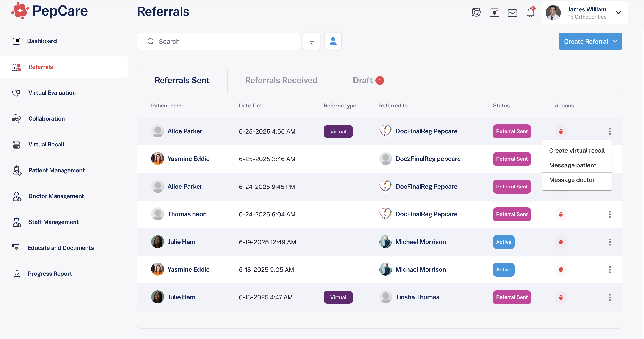
Task: Open more actions for Yasmine Eddie 9:05 AM
Action: (609, 270)
